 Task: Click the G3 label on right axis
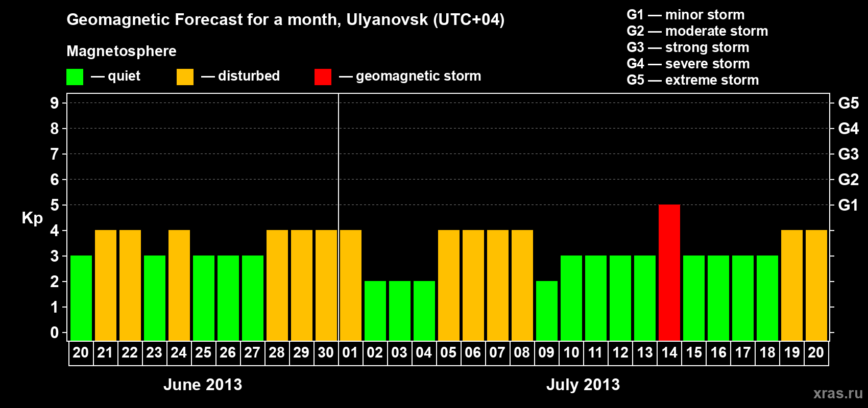849,154
